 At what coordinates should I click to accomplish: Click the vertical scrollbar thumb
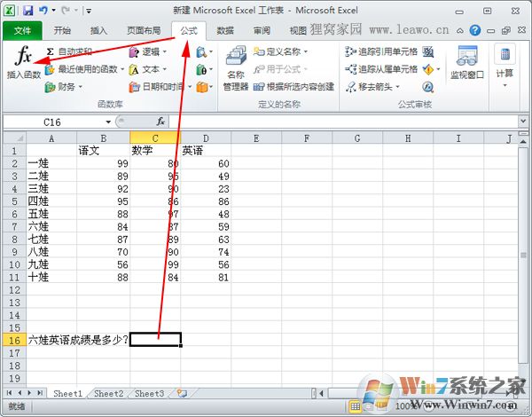tap(523, 255)
